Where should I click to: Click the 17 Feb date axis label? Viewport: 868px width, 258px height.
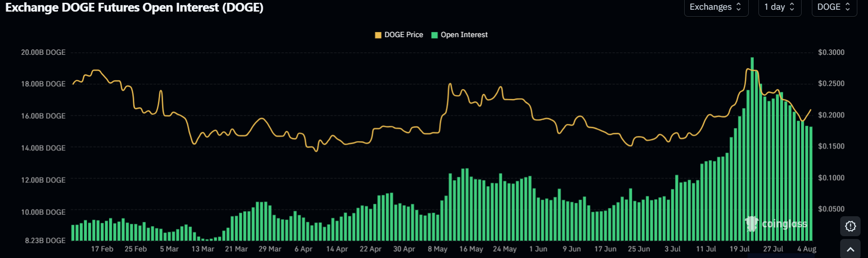tap(102, 249)
